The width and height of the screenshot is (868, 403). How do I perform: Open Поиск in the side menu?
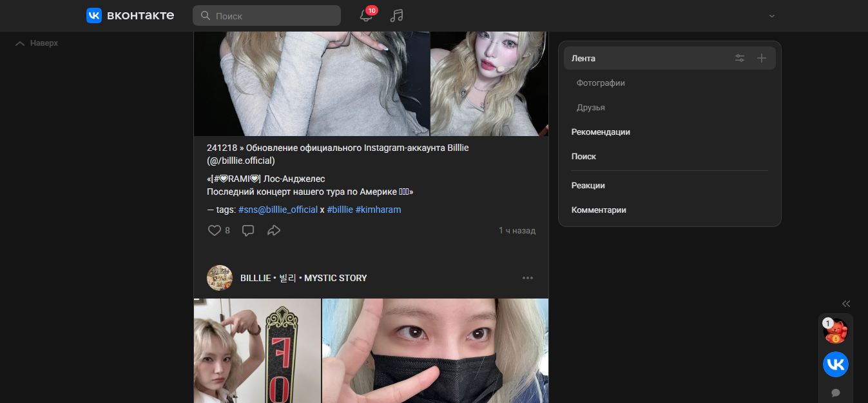[x=584, y=156]
